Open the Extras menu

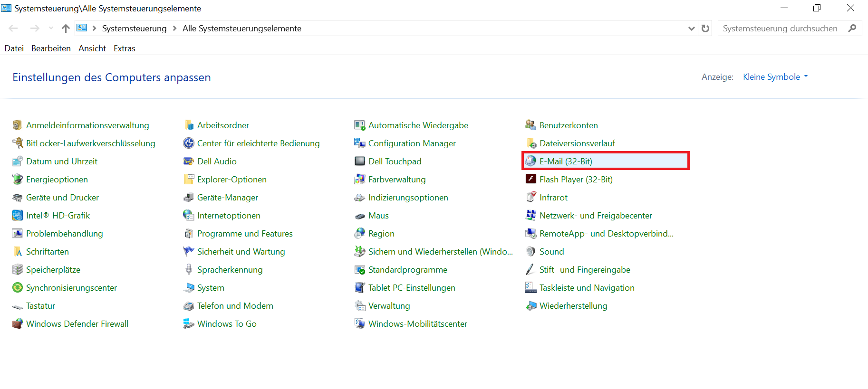[125, 48]
